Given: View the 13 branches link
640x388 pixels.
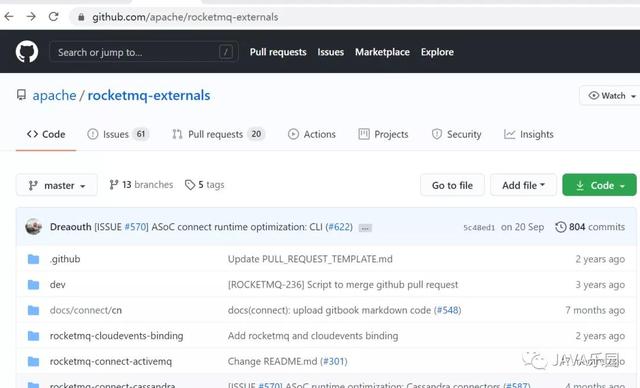Looking at the screenshot, I should point(141,185).
